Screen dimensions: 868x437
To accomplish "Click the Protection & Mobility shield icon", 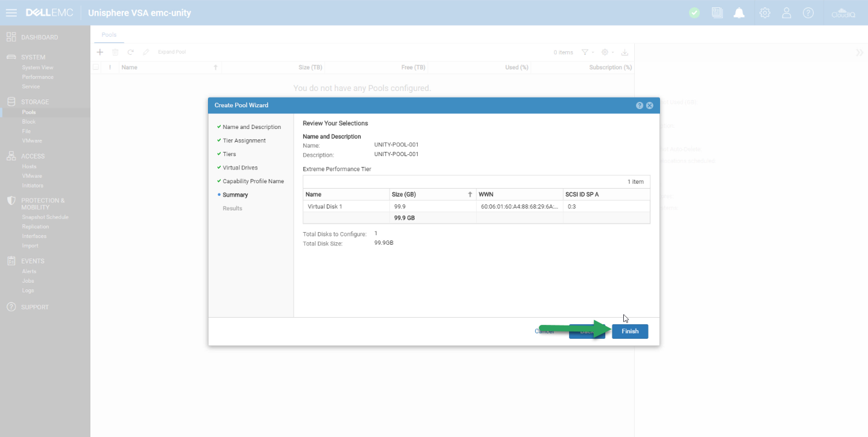I will (11, 201).
